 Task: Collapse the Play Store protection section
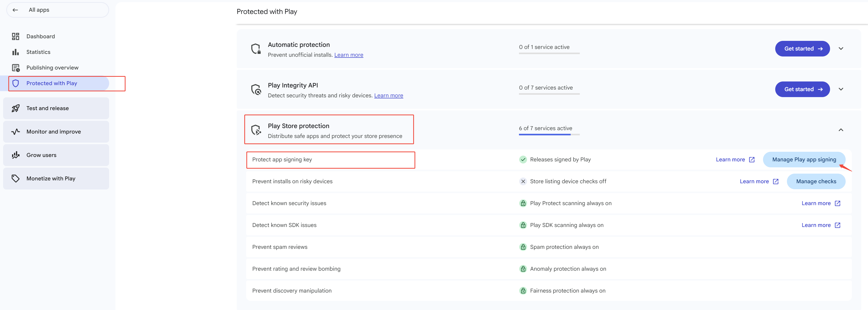coord(841,130)
